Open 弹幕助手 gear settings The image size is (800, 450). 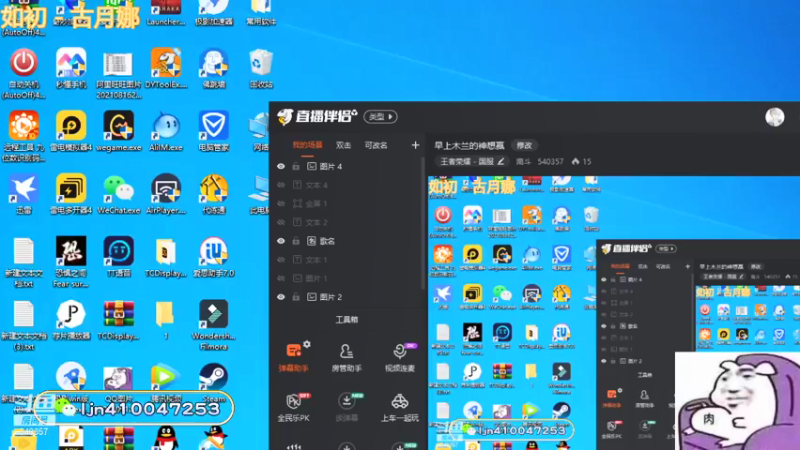[307, 344]
